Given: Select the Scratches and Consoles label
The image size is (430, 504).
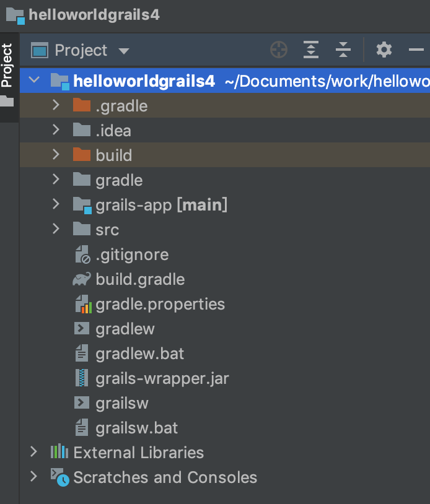Looking at the screenshot, I should [x=165, y=477].
